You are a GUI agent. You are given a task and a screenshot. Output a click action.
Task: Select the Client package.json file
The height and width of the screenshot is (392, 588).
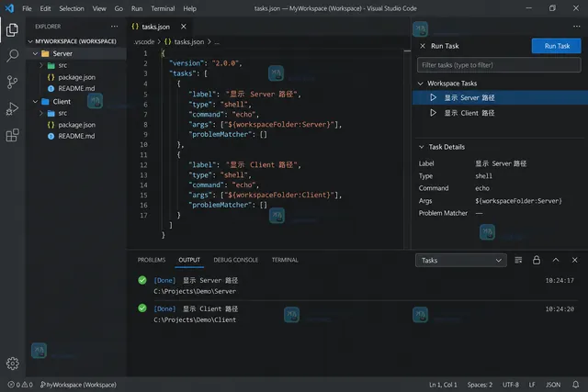tap(76, 125)
